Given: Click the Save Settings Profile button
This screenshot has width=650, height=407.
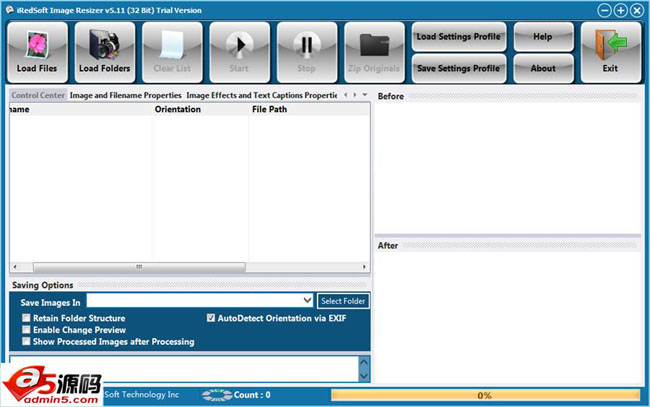Looking at the screenshot, I should coord(459,68).
